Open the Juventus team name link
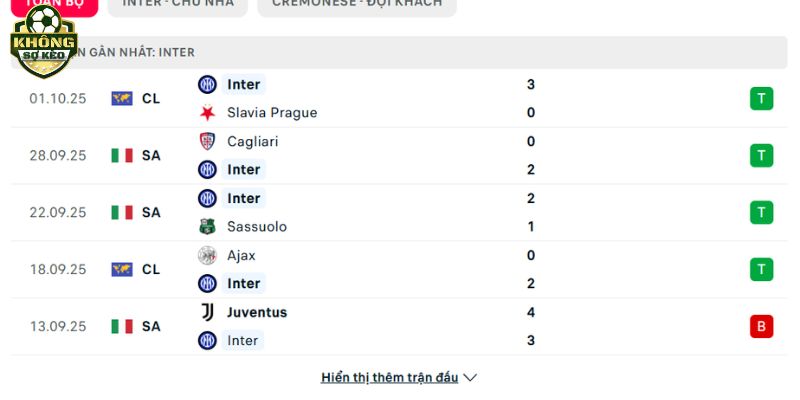The image size is (800, 400). (x=257, y=312)
